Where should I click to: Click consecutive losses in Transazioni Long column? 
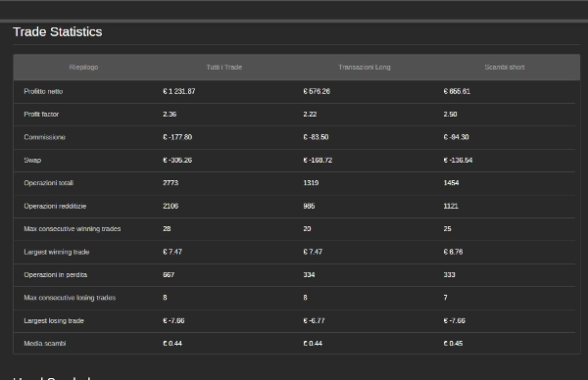tap(305, 298)
